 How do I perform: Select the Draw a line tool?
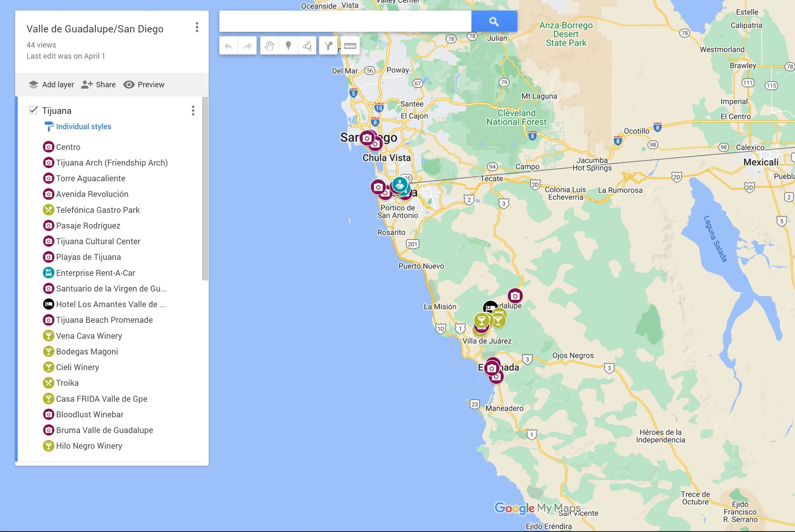(x=307, y=46)
